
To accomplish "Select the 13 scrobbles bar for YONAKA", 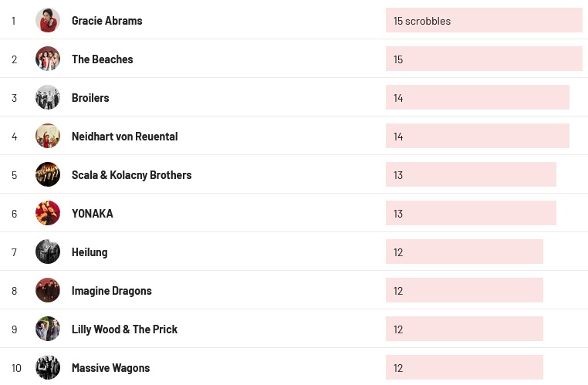I will coord(471,213).
